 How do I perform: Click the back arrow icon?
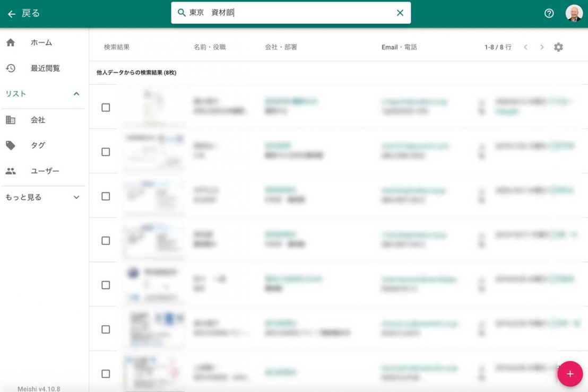point(11,13)
